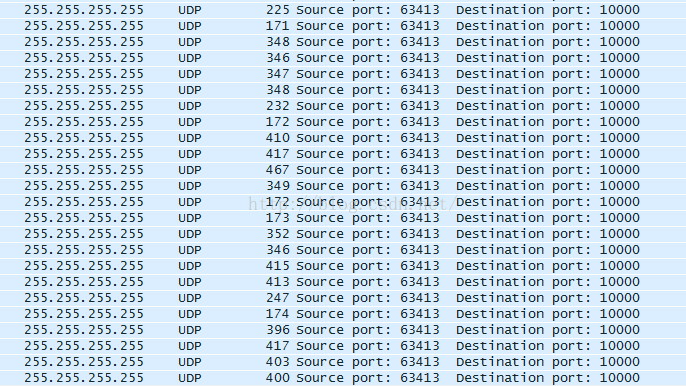Click the length value 415

click(278, 266)
